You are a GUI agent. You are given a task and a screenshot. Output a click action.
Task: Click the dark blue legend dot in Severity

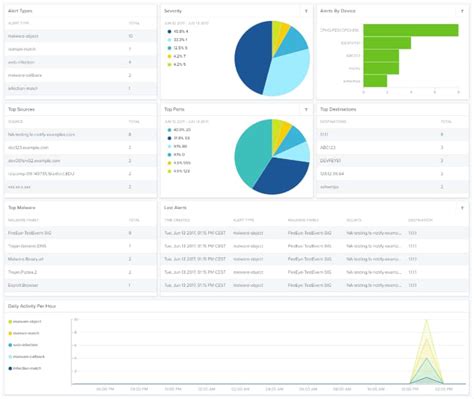(169, 32)
